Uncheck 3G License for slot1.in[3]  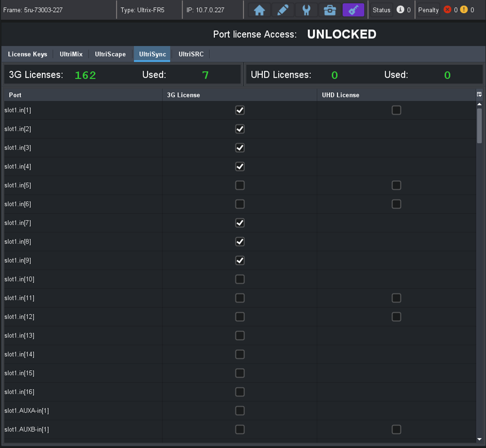(x=240, y=148)
